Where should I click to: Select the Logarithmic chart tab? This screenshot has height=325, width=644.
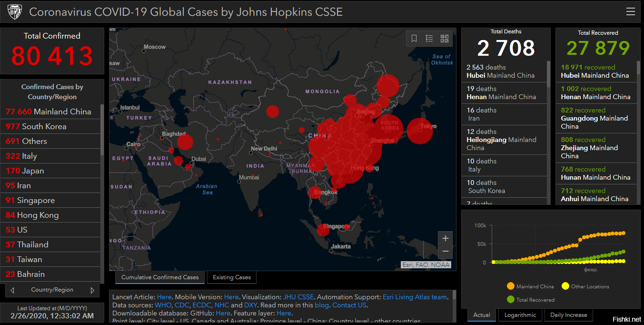520,315
